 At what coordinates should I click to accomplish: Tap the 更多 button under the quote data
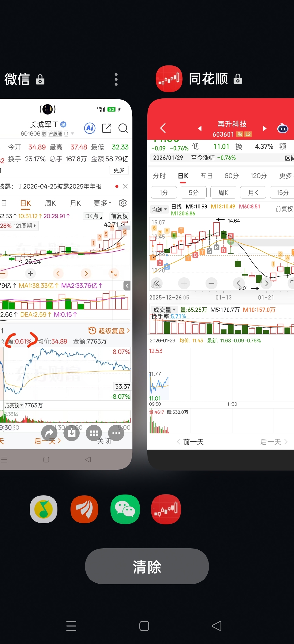119,170
